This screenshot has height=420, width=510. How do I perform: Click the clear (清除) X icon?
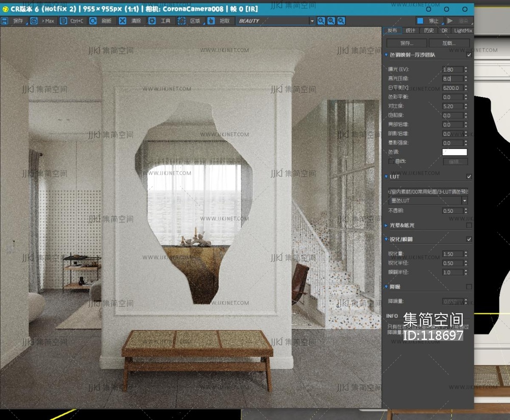point(122,21)
